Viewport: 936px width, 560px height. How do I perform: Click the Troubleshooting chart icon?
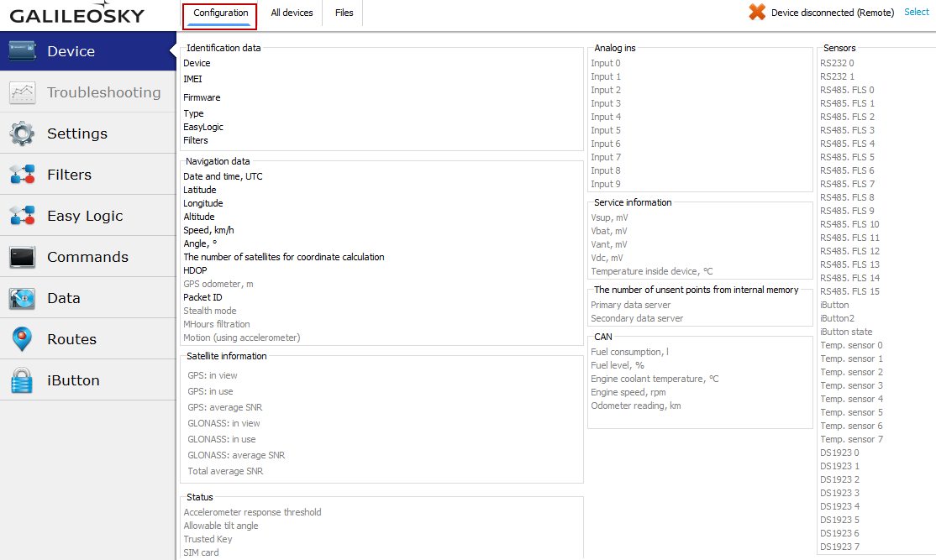[23, 92]
